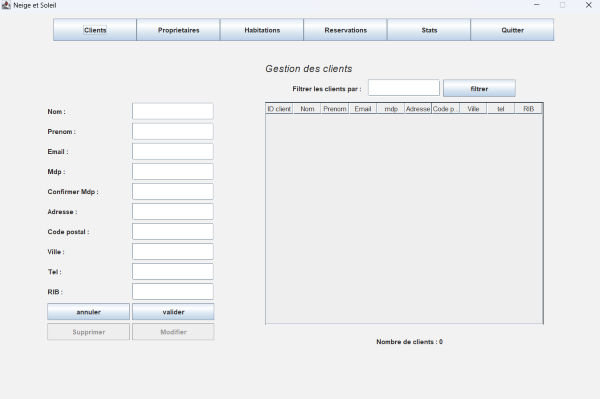Close the Neige et Soleil window
Image resolution: width=600 pixels, height=399 pixels.
point(589,5)
